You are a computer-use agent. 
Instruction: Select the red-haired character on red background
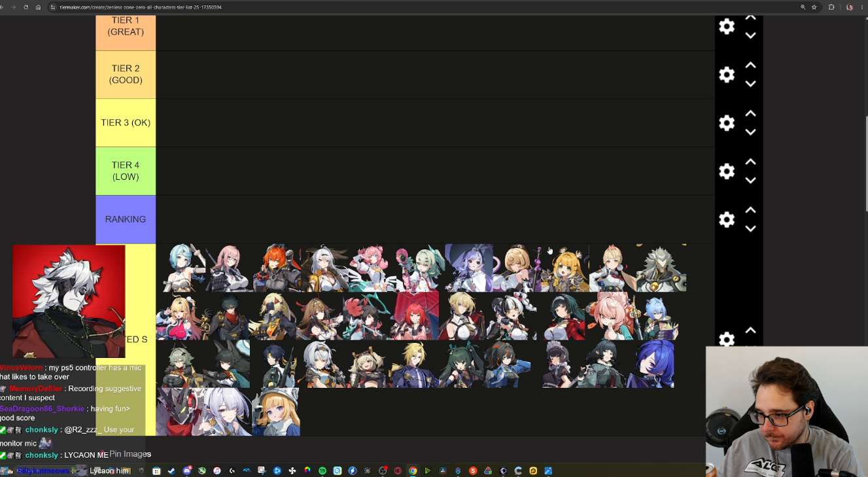(x=415, y=316)
